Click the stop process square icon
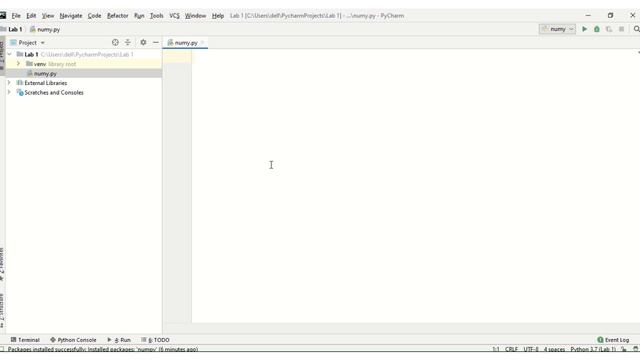 [621, 29]
